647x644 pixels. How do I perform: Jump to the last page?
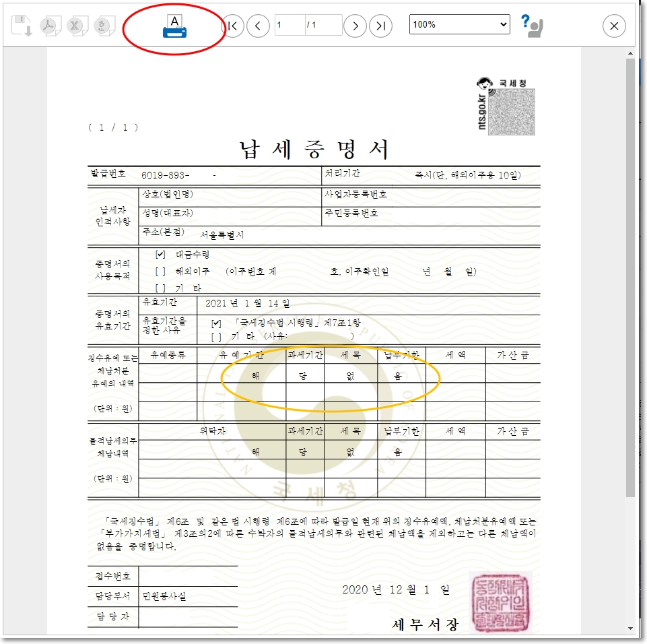pyautogui.click(x=380, y=26)
